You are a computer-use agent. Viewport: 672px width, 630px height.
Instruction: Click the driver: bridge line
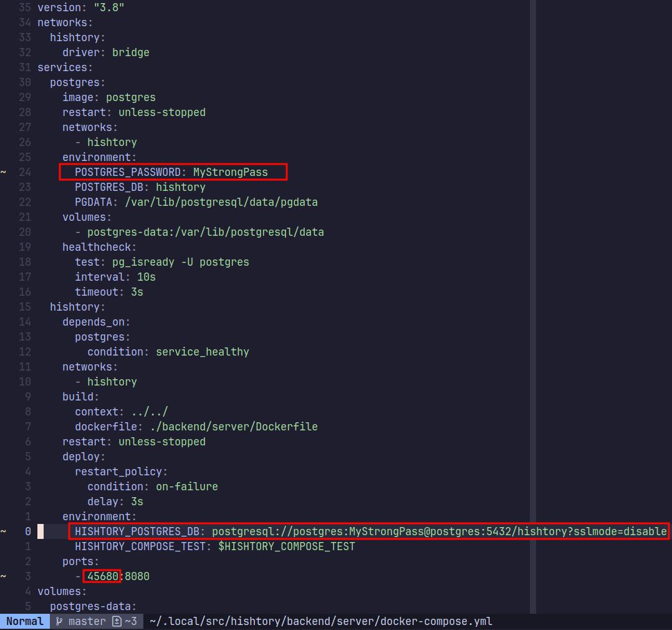106,52
